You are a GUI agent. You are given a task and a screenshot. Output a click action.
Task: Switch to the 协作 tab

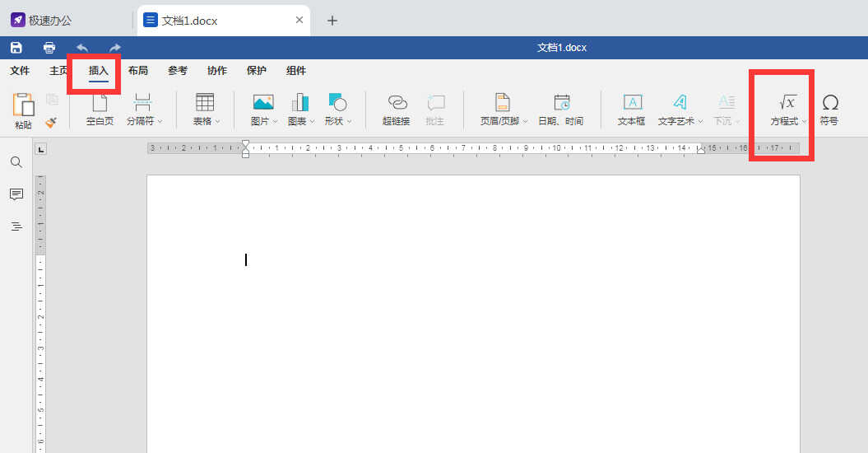pyautogui.click(x=217, y=71)
